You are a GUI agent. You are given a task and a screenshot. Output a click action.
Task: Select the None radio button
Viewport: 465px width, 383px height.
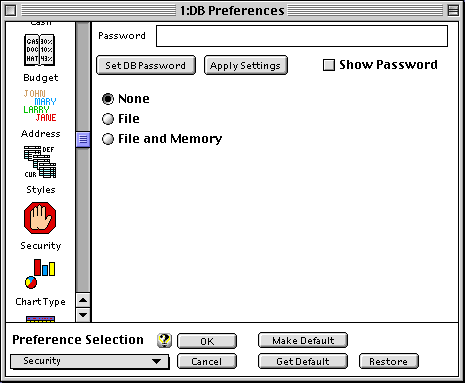point(108,99)
